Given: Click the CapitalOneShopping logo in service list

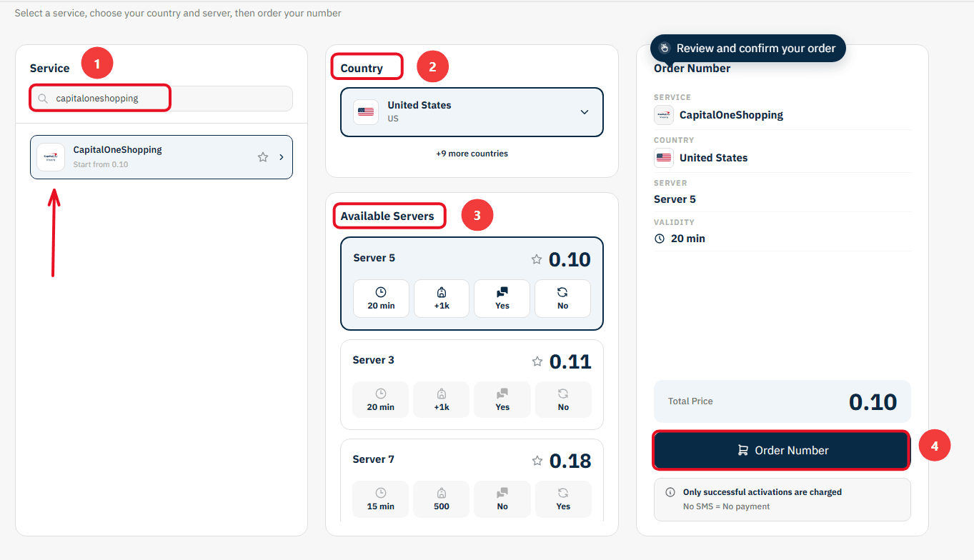Looking at the screenshot, I should (51, 157).
